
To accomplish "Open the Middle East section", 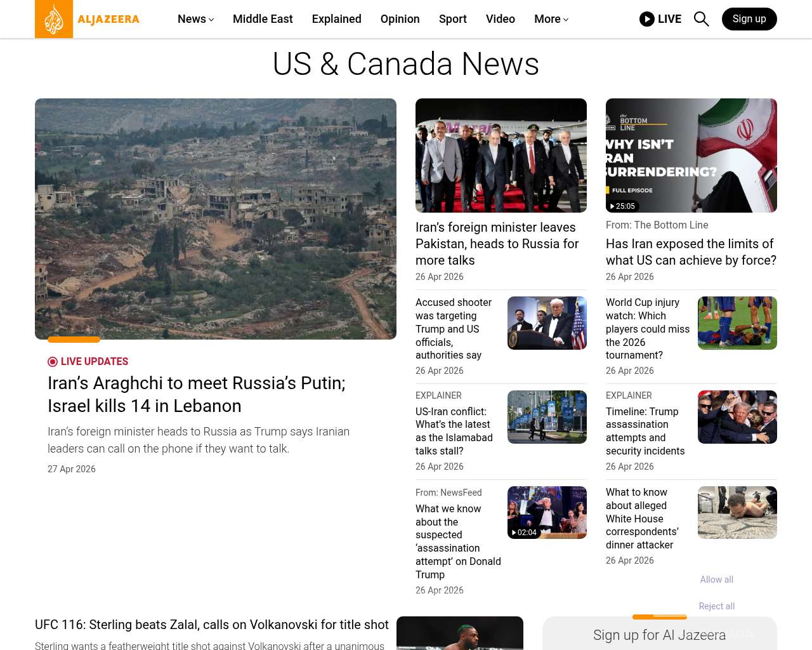I will click(263, 19).
